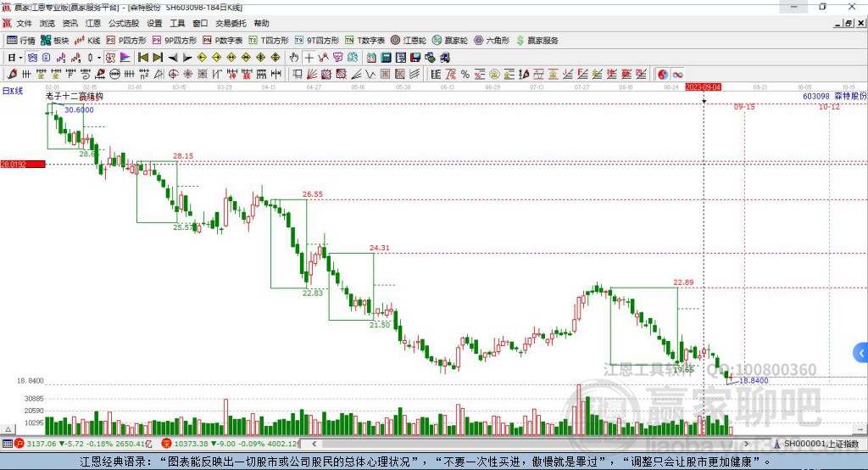Expand the side panel blue arrow tab
This screenshot has width=868, height=470.
pos(861,353)
